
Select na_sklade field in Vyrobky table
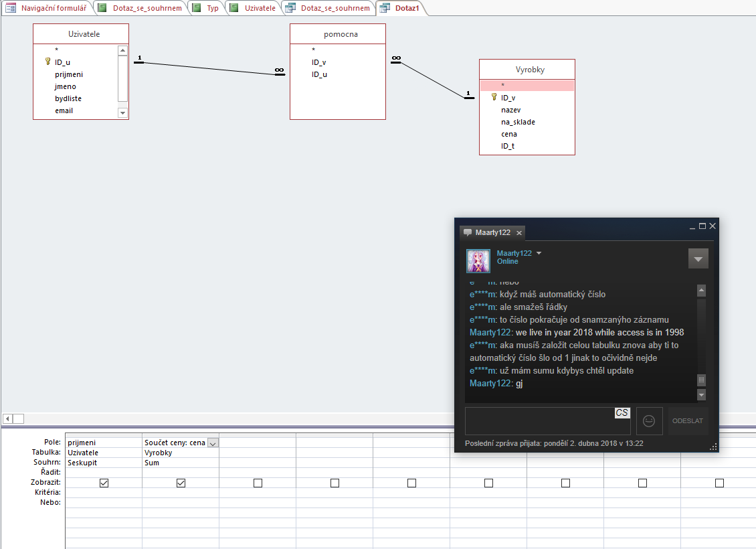(x=518, y=122)
